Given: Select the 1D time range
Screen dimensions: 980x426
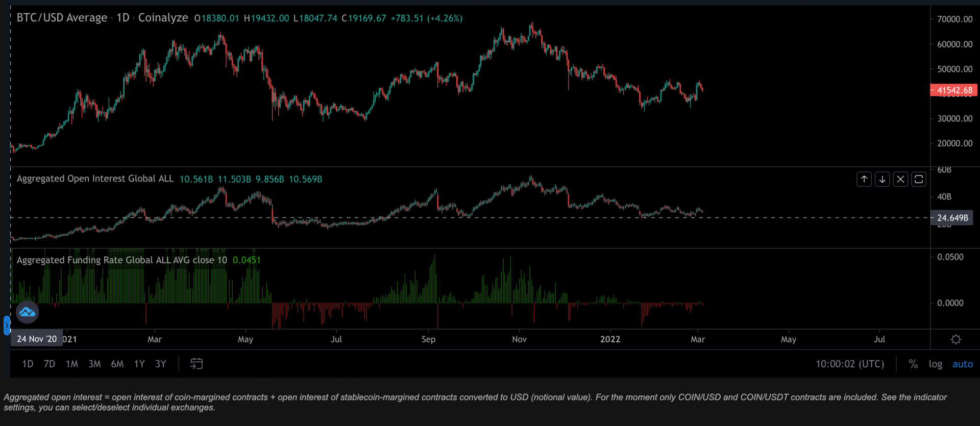Looking at the screenshot, I should 28,364.
